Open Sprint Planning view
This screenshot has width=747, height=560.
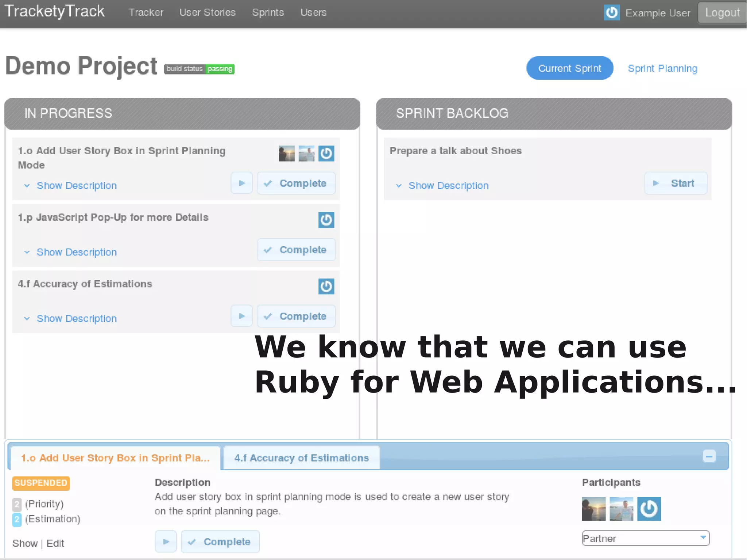click(x=662, y=69)
